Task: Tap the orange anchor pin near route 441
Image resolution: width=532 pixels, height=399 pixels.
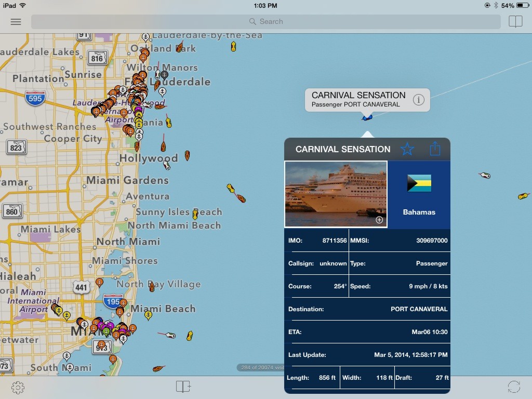Action: point(99,282)
